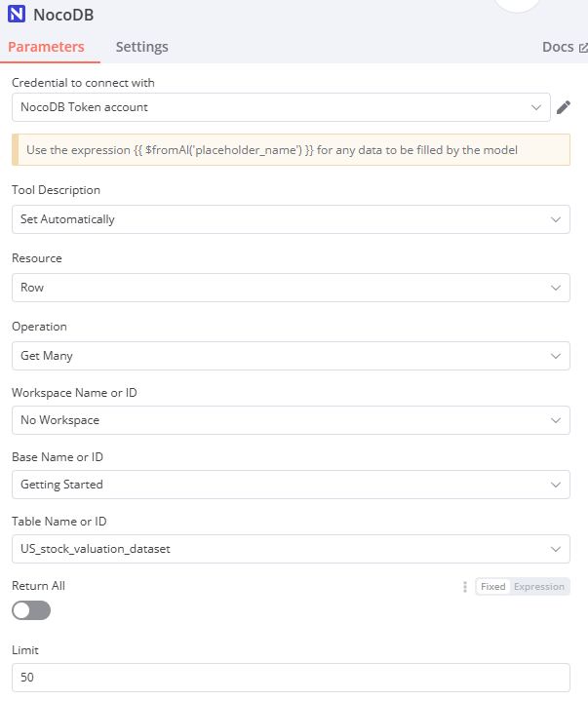Click the NocoDB logo icon
The width and height of the screenshot is (588, 701).
tap(17, 15)
